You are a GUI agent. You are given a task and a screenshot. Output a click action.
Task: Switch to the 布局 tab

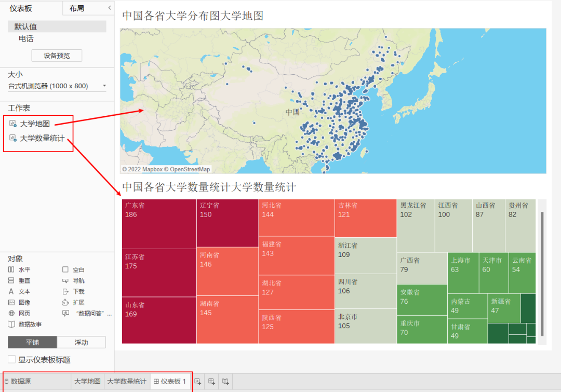[77, 8]
